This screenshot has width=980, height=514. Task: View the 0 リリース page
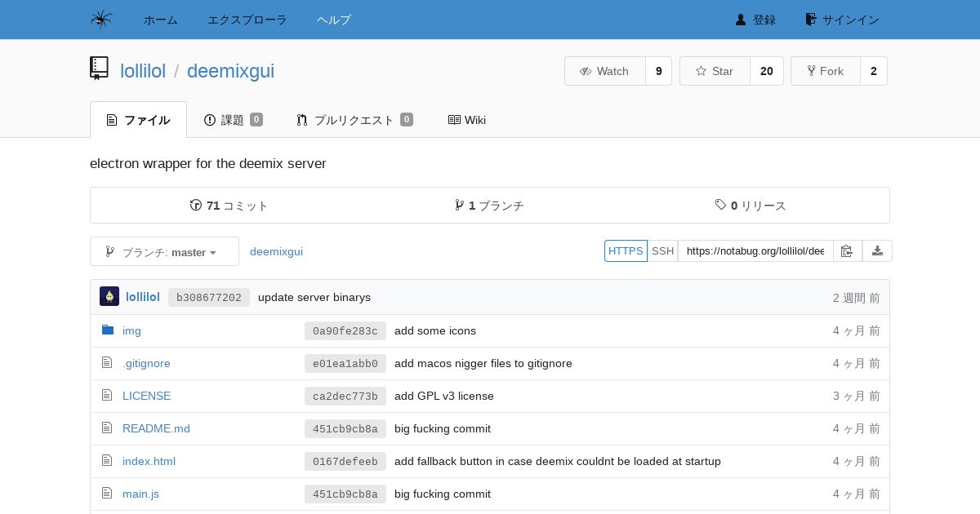click(x=751, y=206)
